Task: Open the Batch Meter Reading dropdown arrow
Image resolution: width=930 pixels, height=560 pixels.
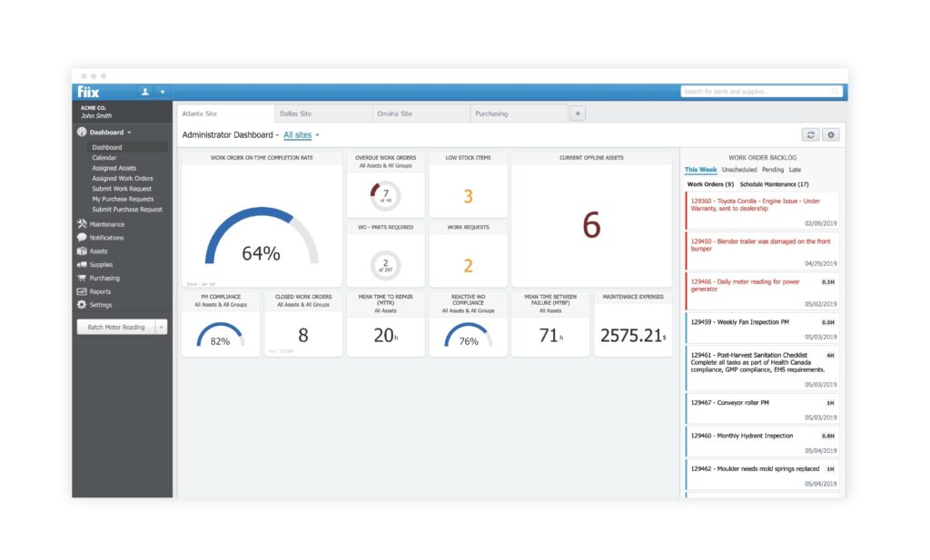Action: click(161, 328)
